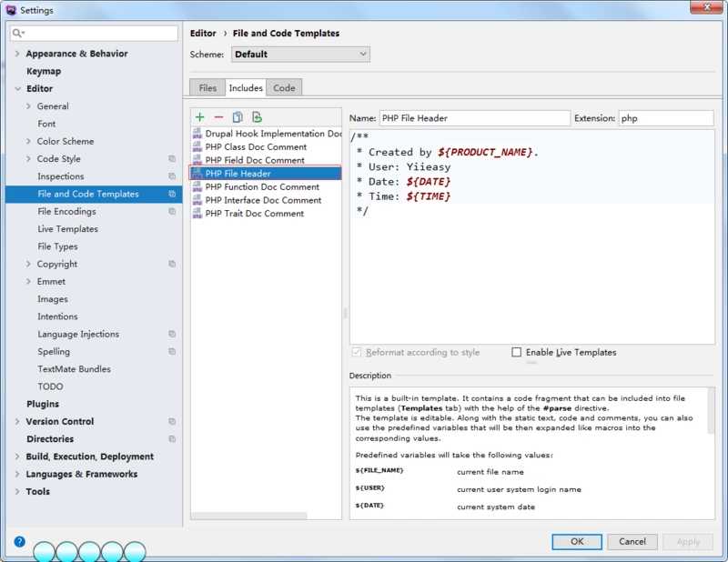Expand the Version Control section

17,421
